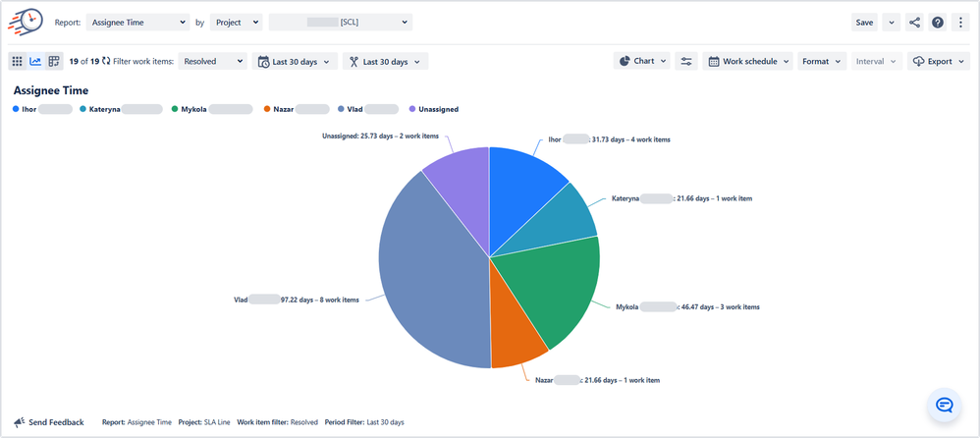
Task: Open the Chart type menu
Action: [642, 61]
